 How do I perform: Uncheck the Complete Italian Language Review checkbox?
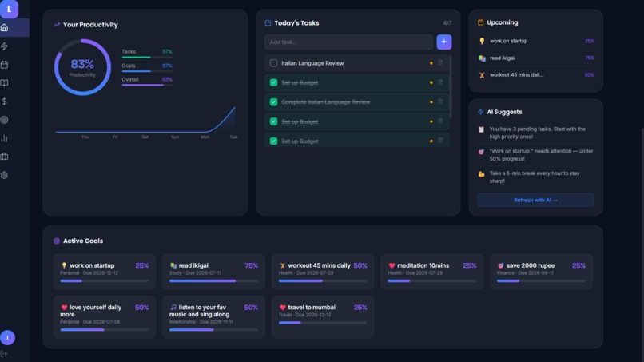273,102
